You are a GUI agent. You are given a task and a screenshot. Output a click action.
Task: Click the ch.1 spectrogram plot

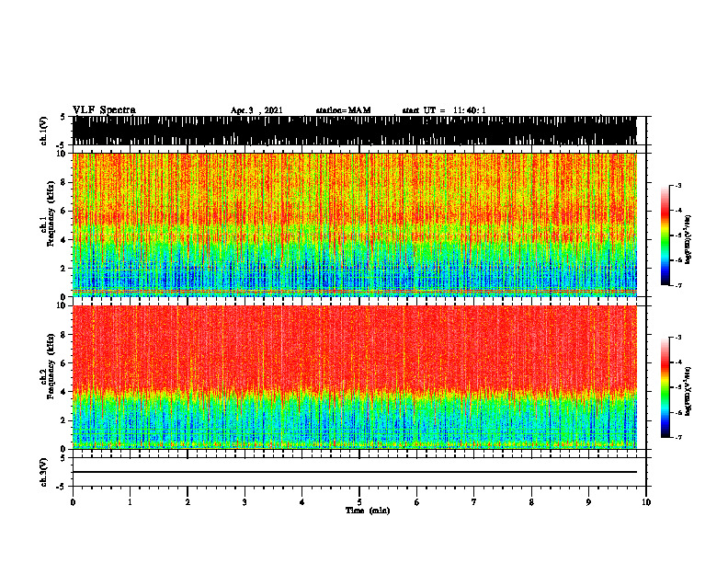coord(354,224)
